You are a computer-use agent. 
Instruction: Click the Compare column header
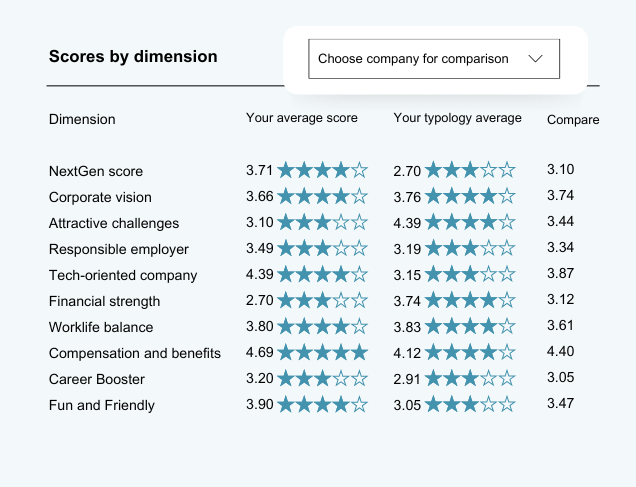coord(573,120)
